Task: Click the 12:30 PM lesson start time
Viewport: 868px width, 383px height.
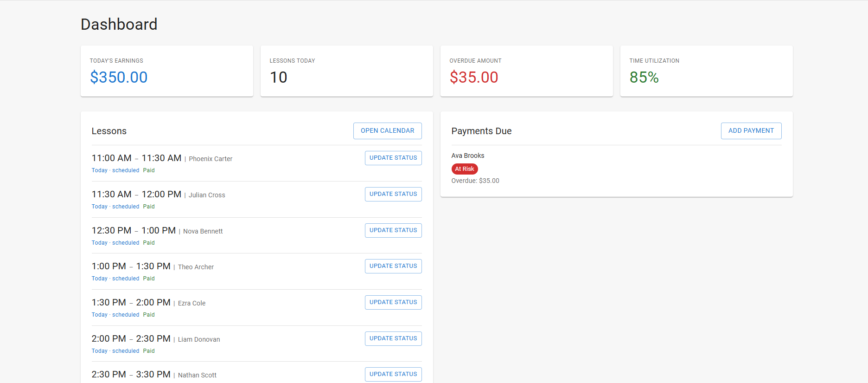Action: tap(111, 230)
